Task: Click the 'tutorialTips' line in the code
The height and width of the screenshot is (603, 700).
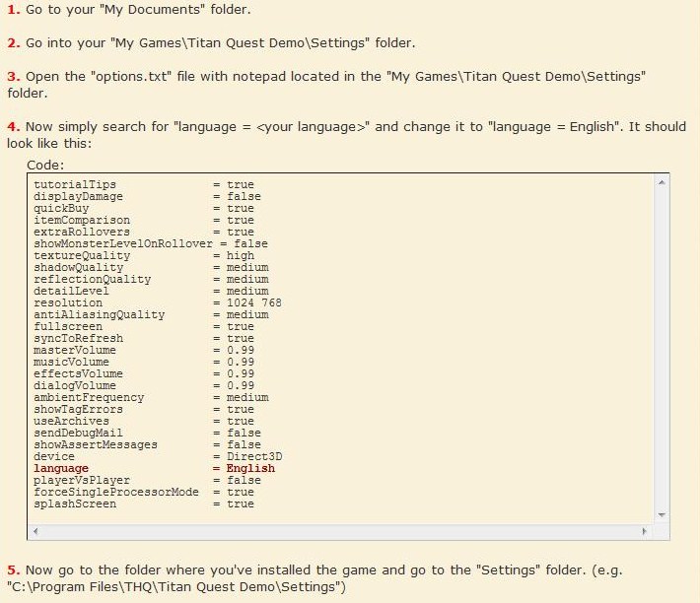Action: [x=144, y=184]
